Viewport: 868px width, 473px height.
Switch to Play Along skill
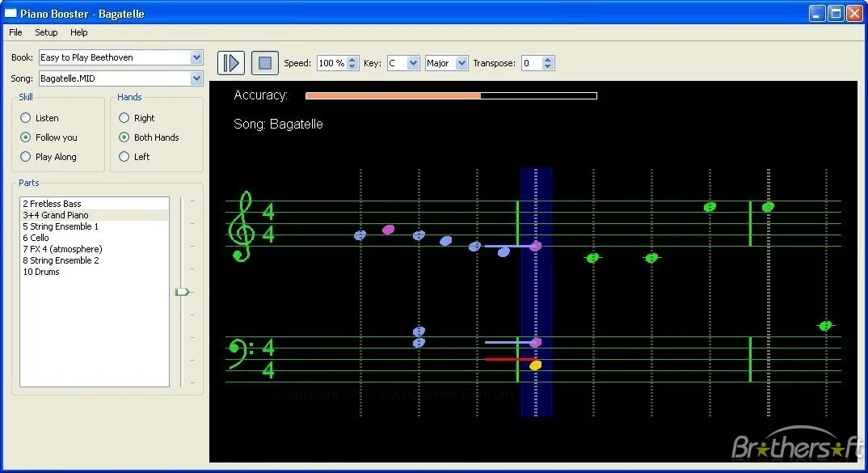(25, 156)
